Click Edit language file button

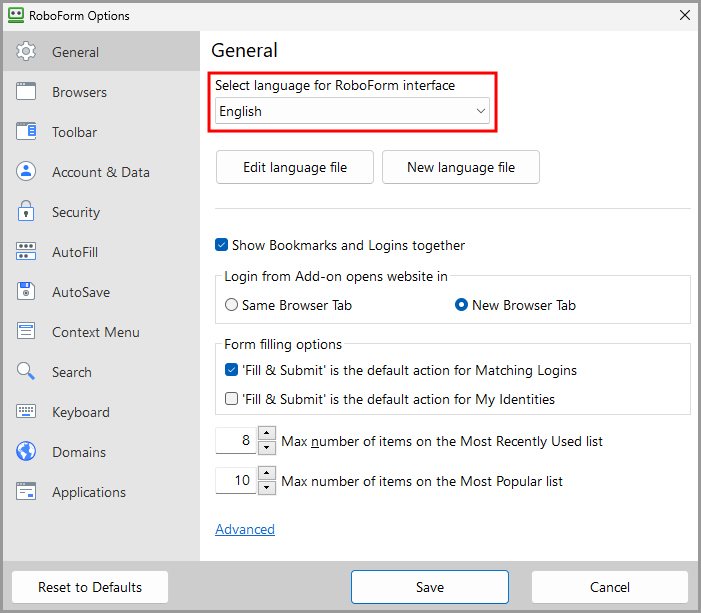295,167
